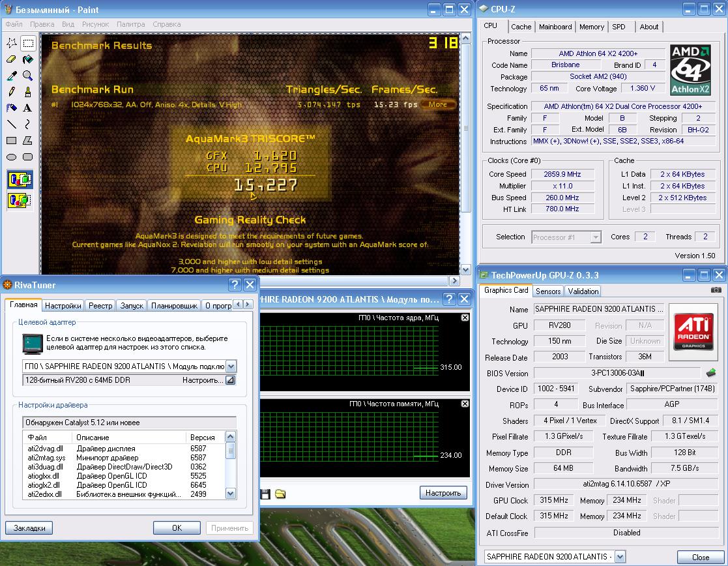Viewport: 728px width, 566px height.
Task: Click Paint vertical scrollbar down arrow
Action: [x=466, y=269]
